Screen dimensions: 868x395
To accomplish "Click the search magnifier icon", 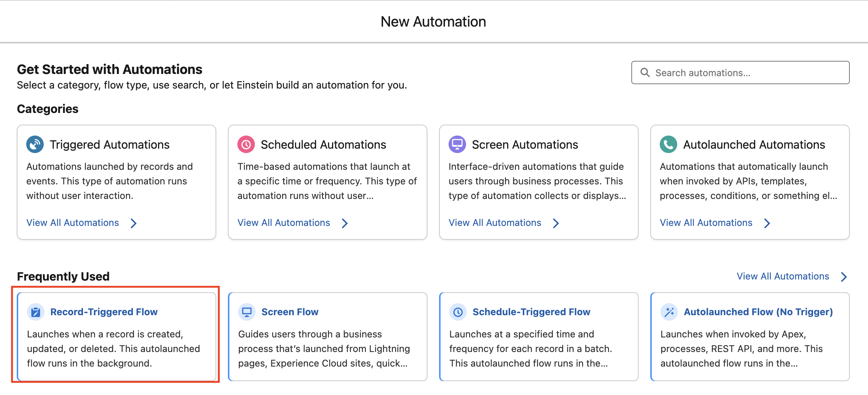I will [x=645, y=73].
